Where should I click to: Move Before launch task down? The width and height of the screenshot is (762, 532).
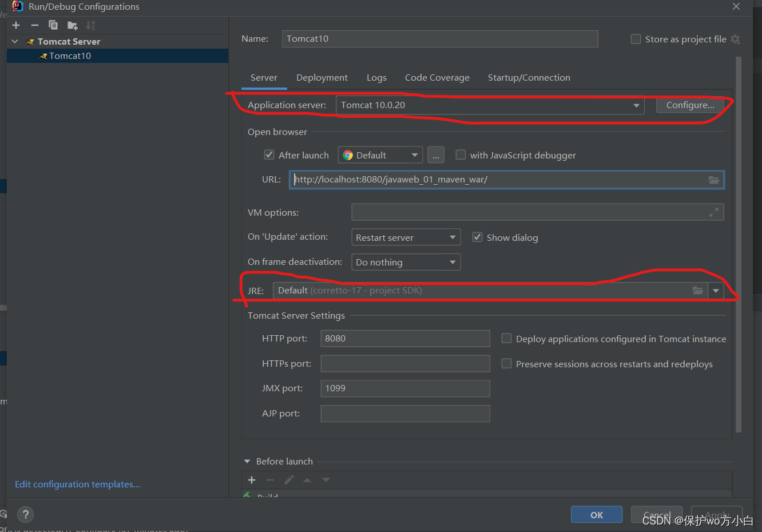(x=326, y=480)
